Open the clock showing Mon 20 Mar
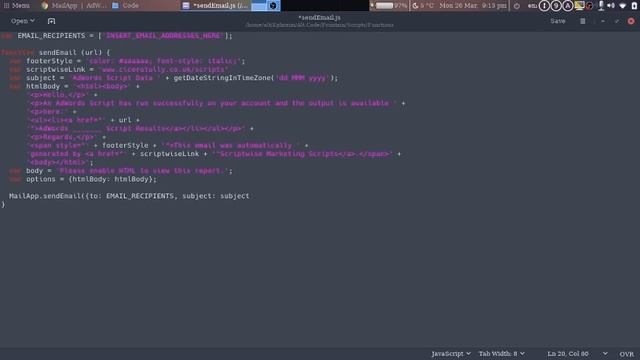Image resolution: width=640 pixels, height=360 pixels. point(473,6)
